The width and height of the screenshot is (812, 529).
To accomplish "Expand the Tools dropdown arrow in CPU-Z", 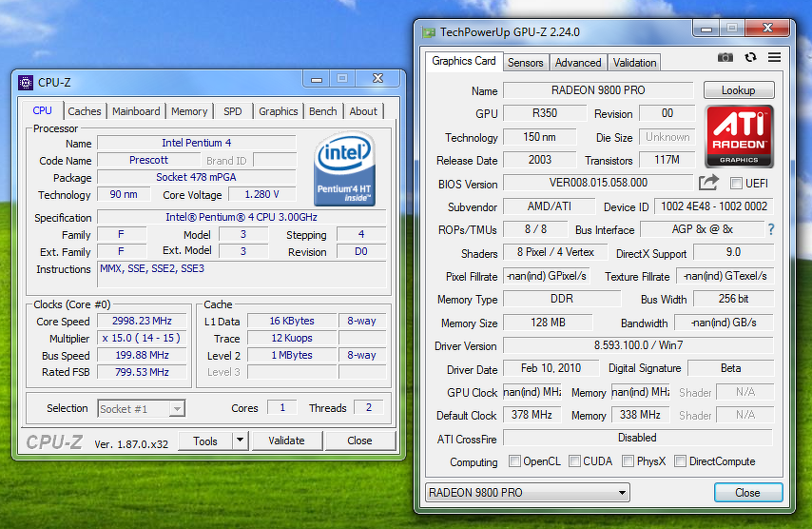I will click(x=240, y=441).
